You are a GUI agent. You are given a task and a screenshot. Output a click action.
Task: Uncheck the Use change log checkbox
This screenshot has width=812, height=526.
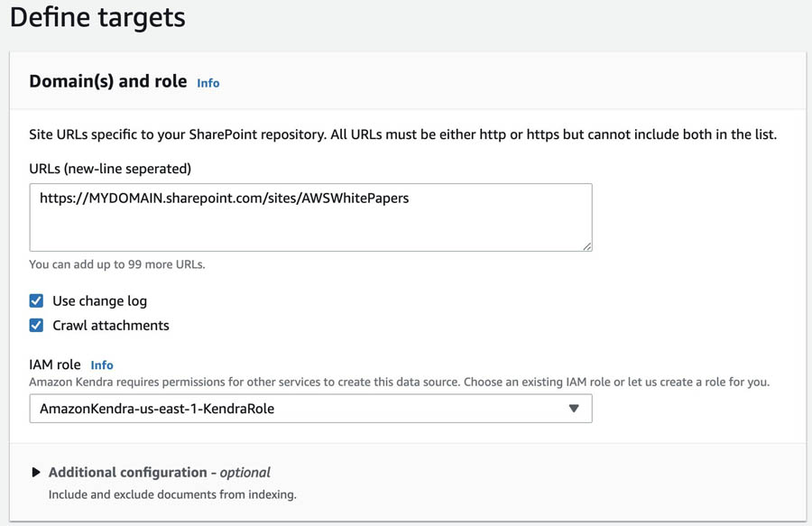(x=36, y=300)
